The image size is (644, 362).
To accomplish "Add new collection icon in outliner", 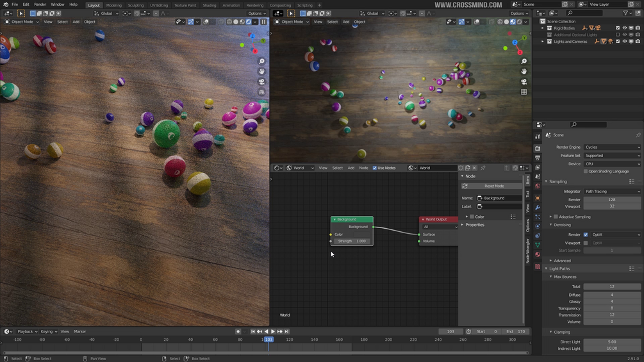I will 638,13.
